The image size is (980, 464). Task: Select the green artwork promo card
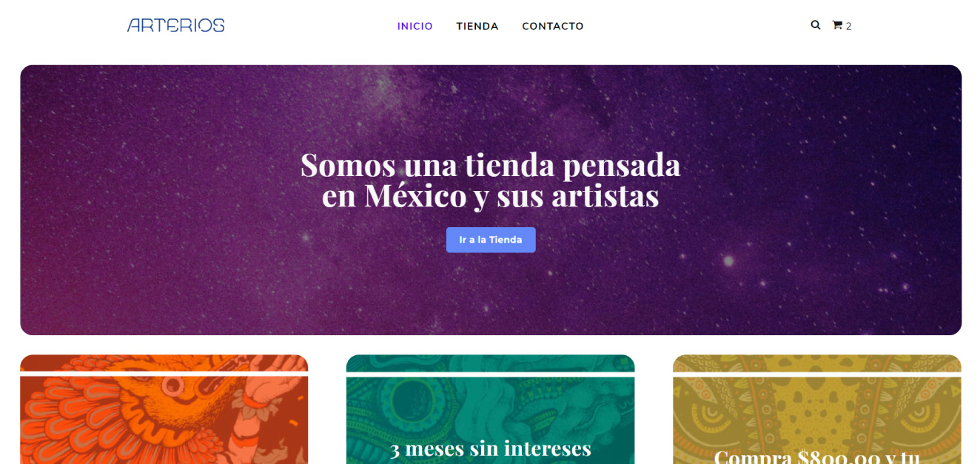[490, 409]
